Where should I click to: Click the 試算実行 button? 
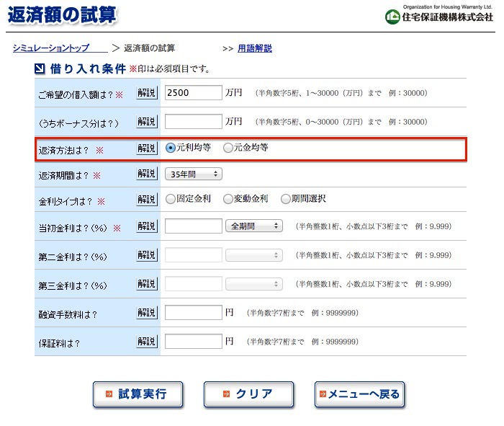pos(138,394)
